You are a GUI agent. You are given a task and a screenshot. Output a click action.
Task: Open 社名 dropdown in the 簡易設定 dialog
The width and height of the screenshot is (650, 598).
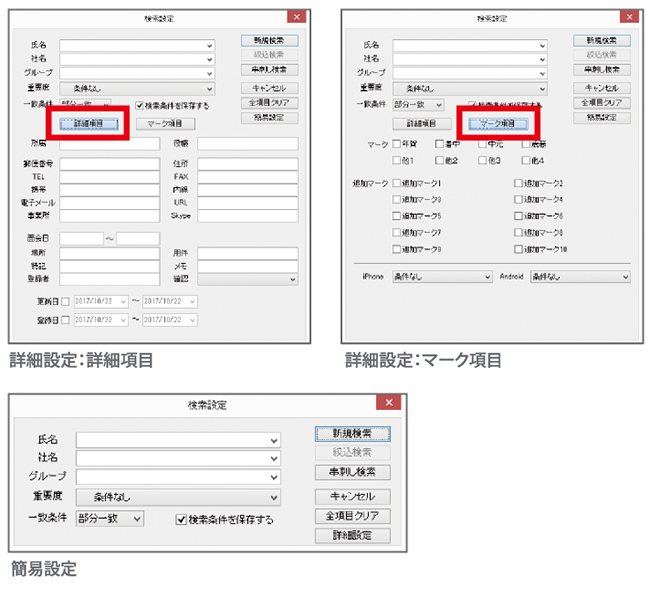point(274,458)
